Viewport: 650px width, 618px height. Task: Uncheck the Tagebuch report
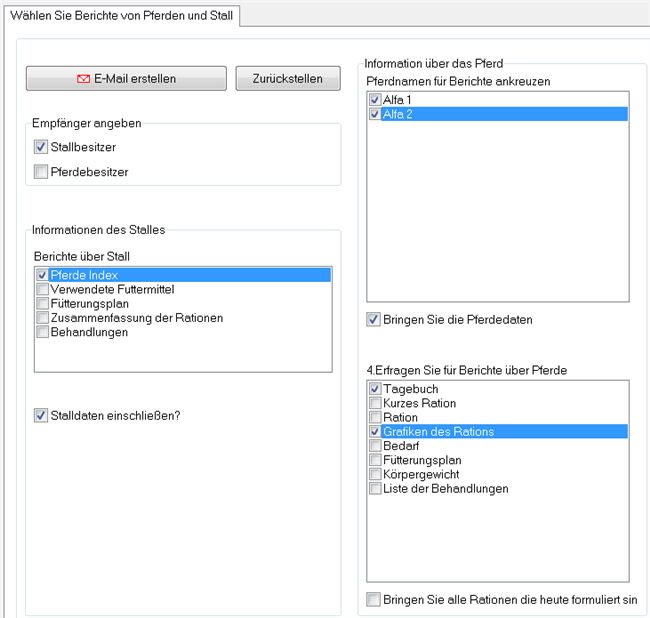tap(375, 389)
